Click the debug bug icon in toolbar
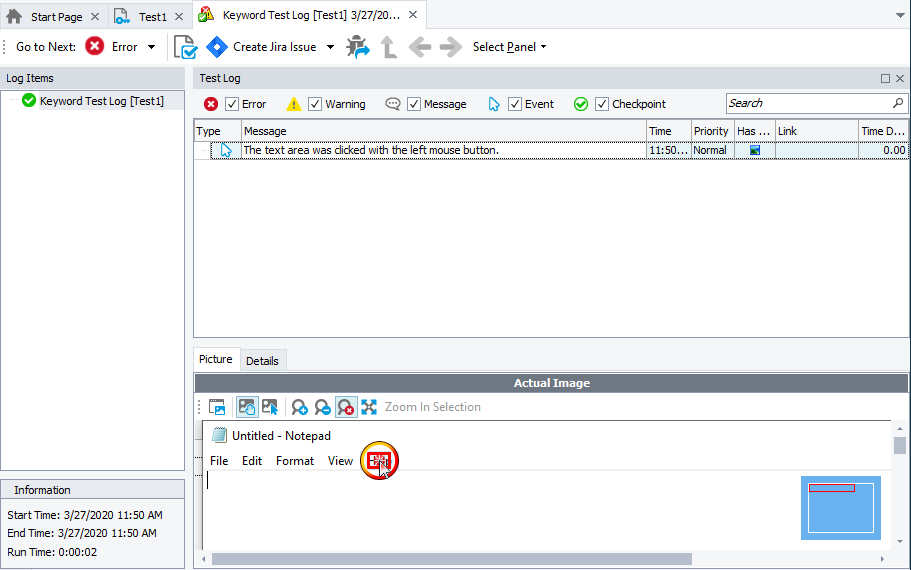 pyautogui.click(x=358, y=47)
